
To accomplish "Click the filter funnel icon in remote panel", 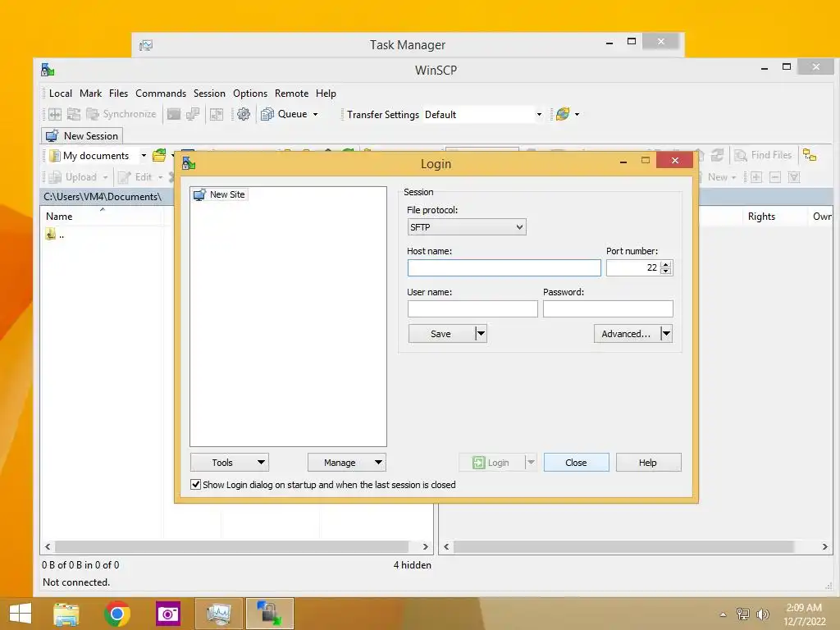I will point(794,177).
